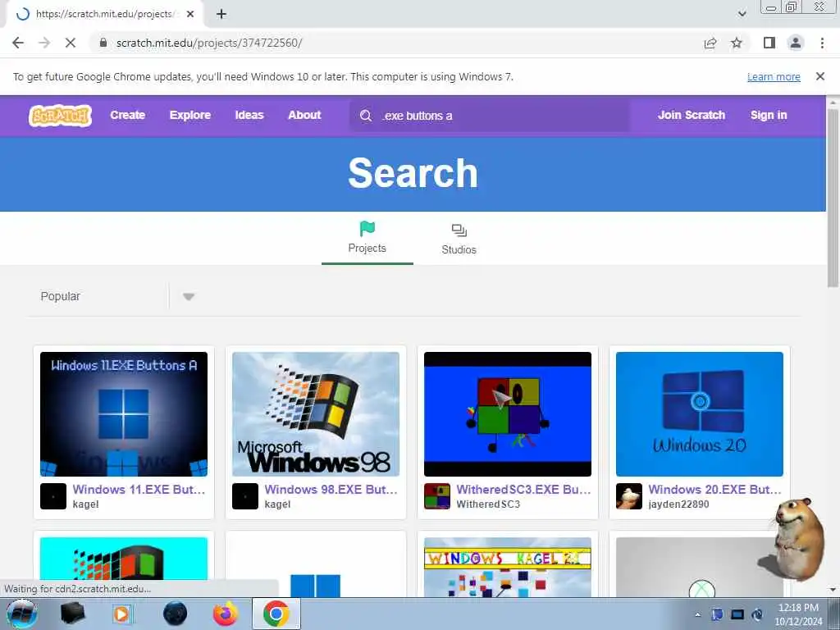840x630 pixels.
Task: Open the Windows 98.EXE But... project title
Action: tap(331, 489)
